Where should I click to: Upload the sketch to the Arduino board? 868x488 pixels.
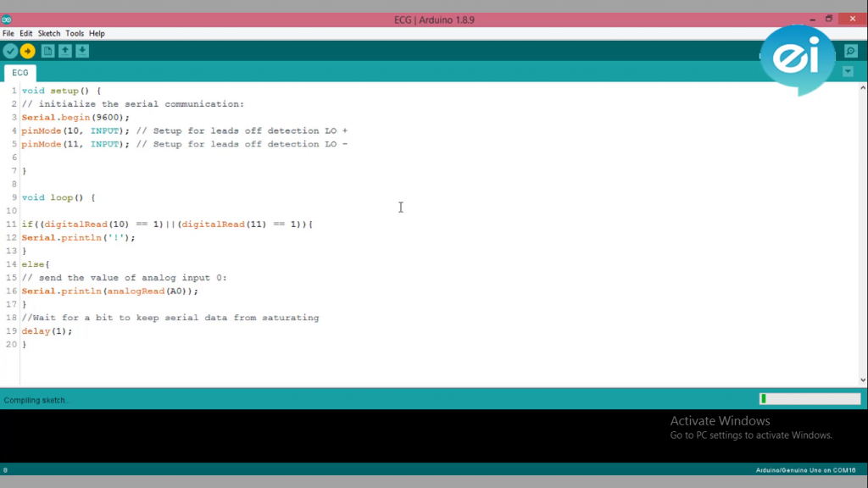[28, 51]
